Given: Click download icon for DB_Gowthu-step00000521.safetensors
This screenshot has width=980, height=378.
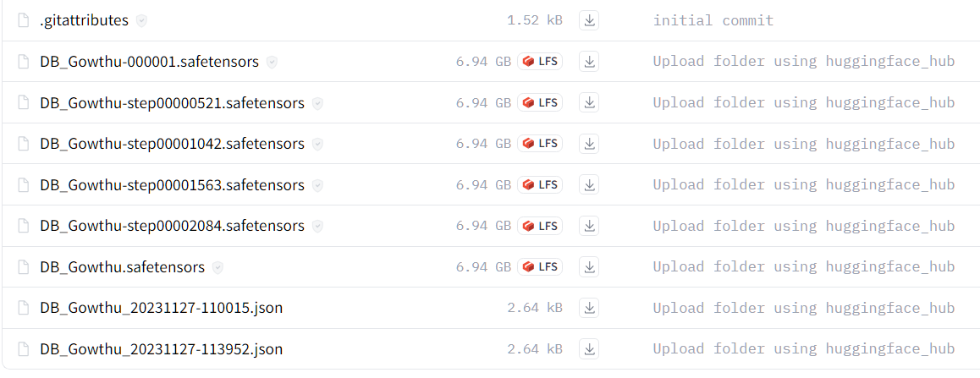Looking at the screenshot, I should click(x=589, y=102).
